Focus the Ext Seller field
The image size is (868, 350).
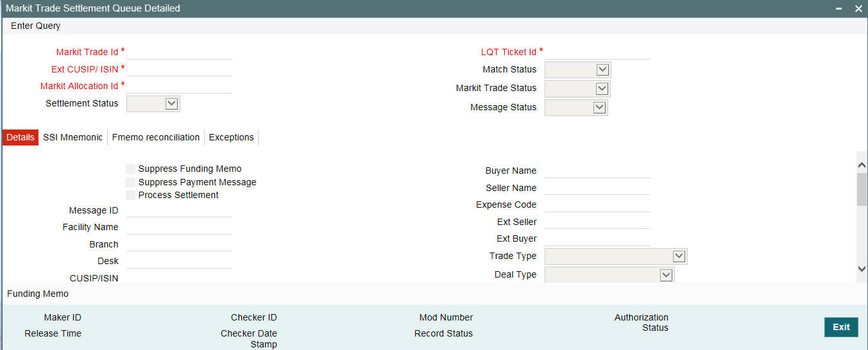tap(597, 222)
